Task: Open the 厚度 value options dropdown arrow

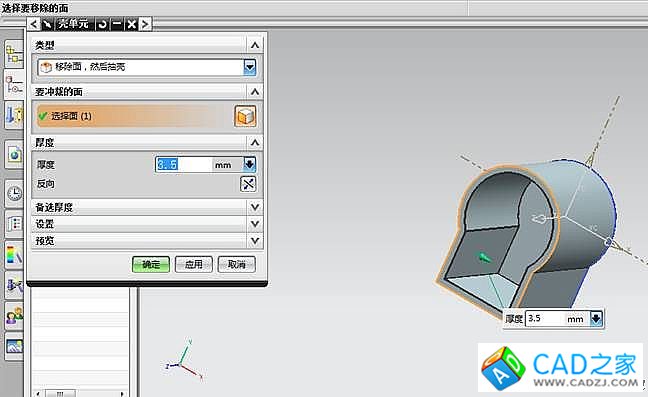Action: tap(250, 164)
